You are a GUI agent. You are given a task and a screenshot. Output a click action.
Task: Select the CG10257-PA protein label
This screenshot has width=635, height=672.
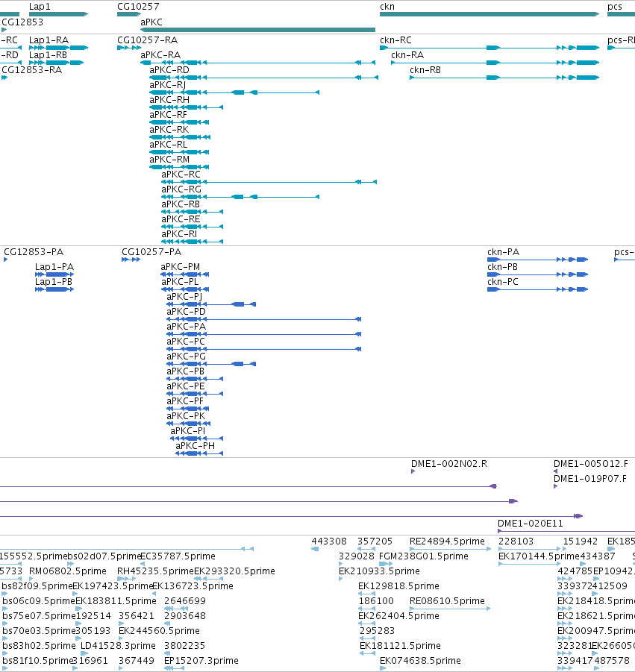151,251
